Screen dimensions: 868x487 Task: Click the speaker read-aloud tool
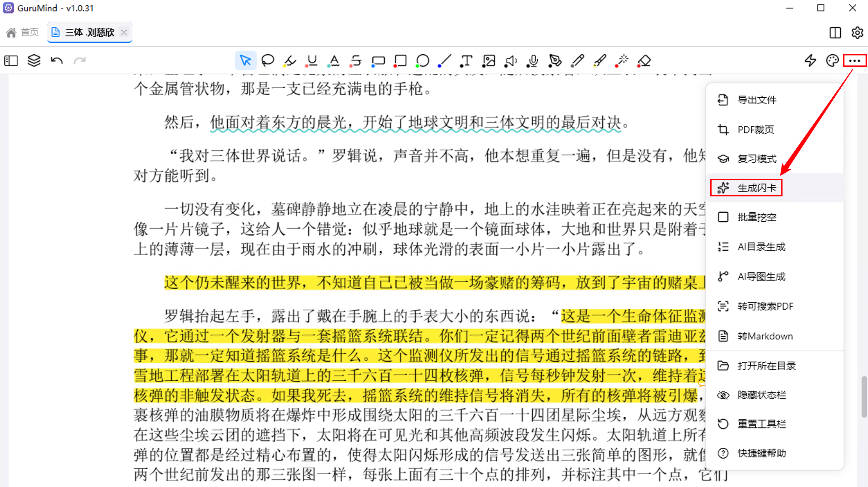click(x=511, y=61)
